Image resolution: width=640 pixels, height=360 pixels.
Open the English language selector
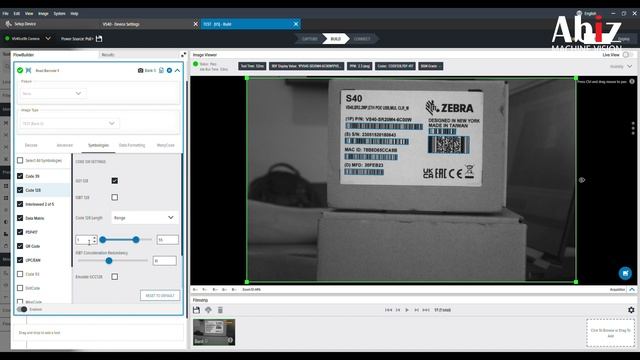pyautogui.click(x=586, y=13)
